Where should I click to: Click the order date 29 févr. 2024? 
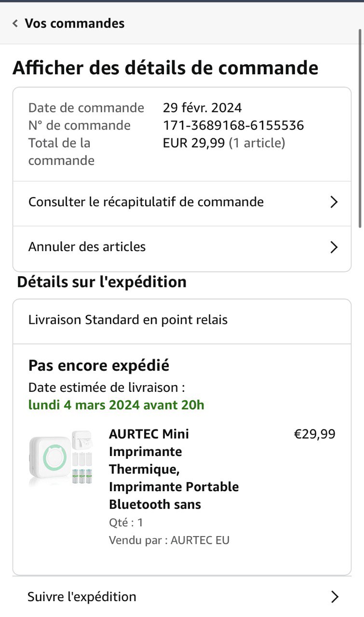(x=202, y=108)
